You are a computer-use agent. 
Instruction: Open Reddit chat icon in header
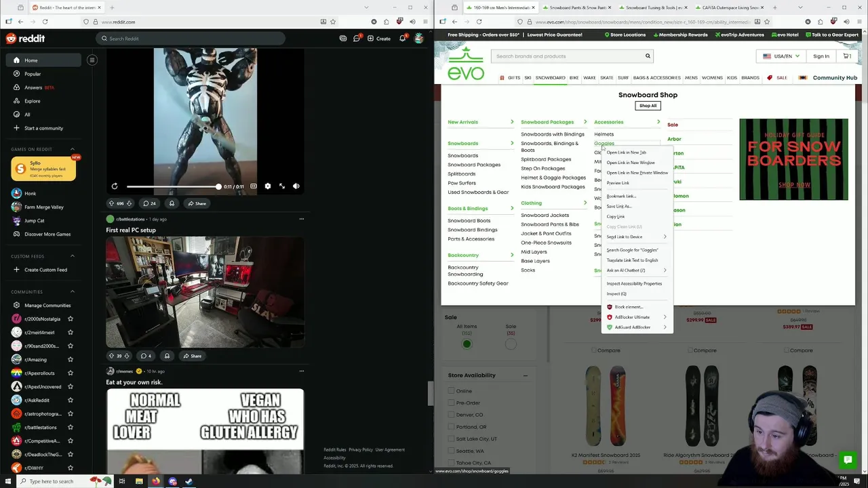pyautogui.click(x=357, y=39)
